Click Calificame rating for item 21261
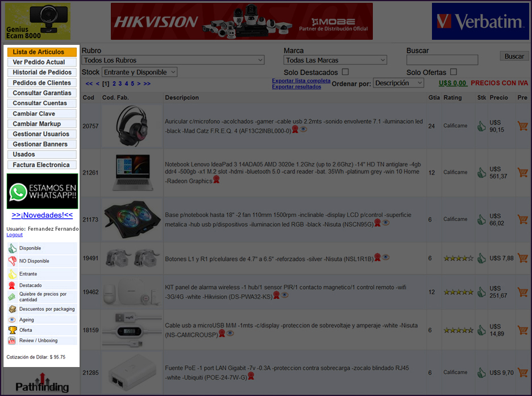Image resolution: width=532 pixels, height=396 pixels. coord(455,172)
